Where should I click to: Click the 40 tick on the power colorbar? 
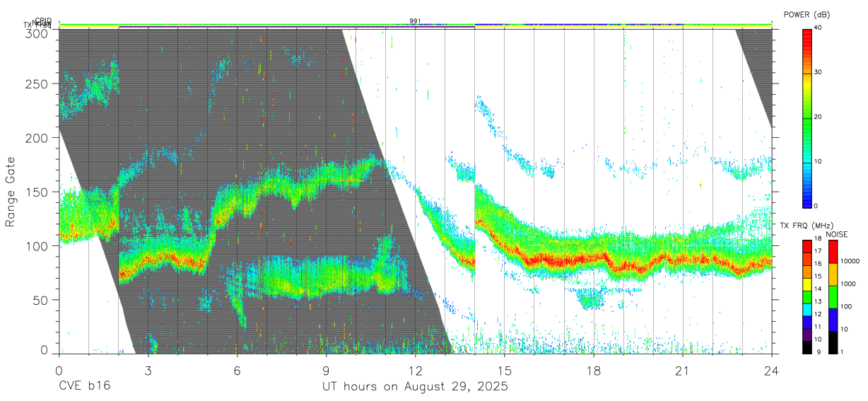click(x=818, y=28)
